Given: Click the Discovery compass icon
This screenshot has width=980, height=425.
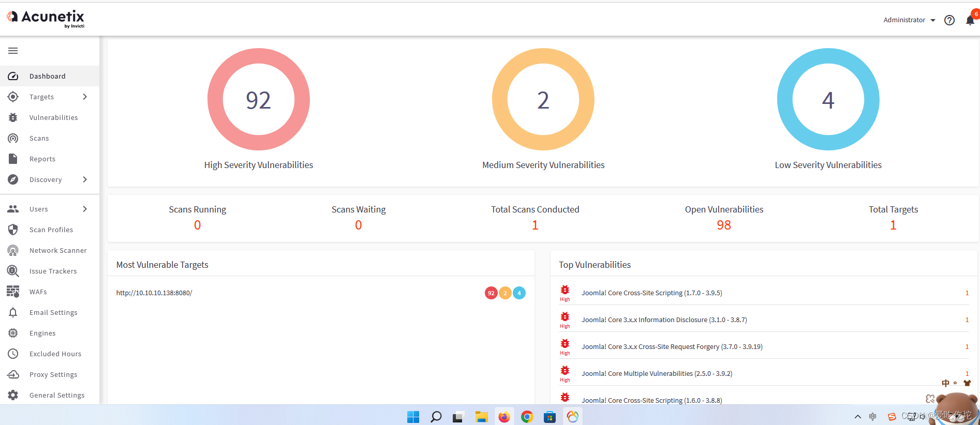Looking at the screenshot, I should coord(13,179).
